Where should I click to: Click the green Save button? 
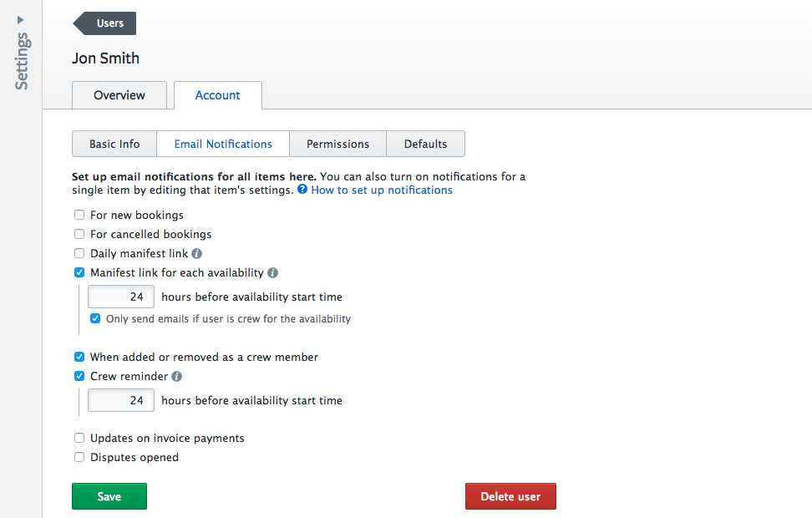109,496
